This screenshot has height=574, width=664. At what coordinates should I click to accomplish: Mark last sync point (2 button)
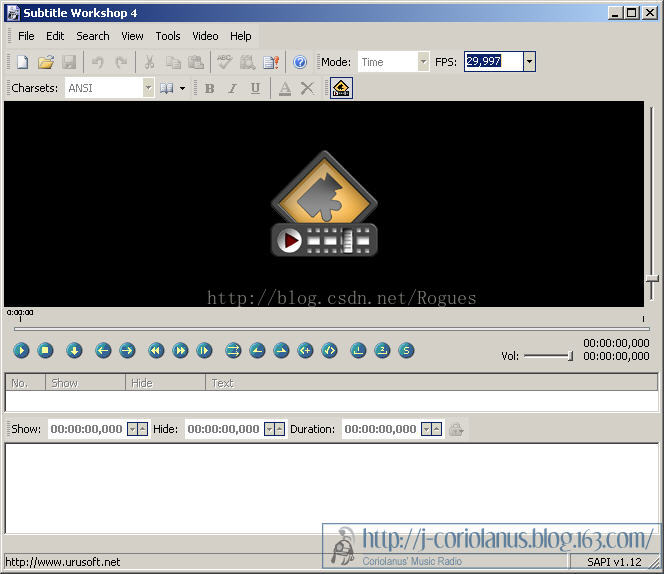tap(382, 350)
